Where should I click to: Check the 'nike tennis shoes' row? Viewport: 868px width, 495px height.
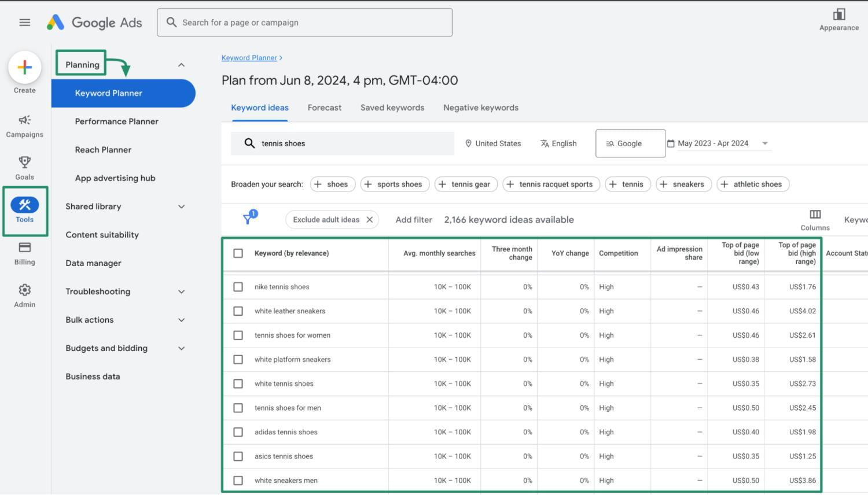click(x=238, y=287)
